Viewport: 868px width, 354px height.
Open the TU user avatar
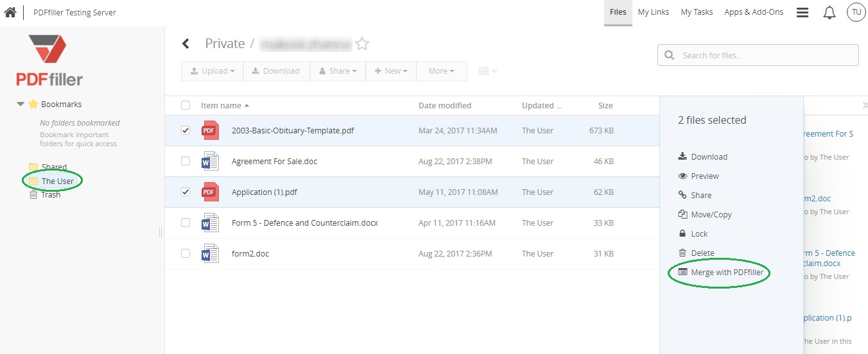coord(856,12)
